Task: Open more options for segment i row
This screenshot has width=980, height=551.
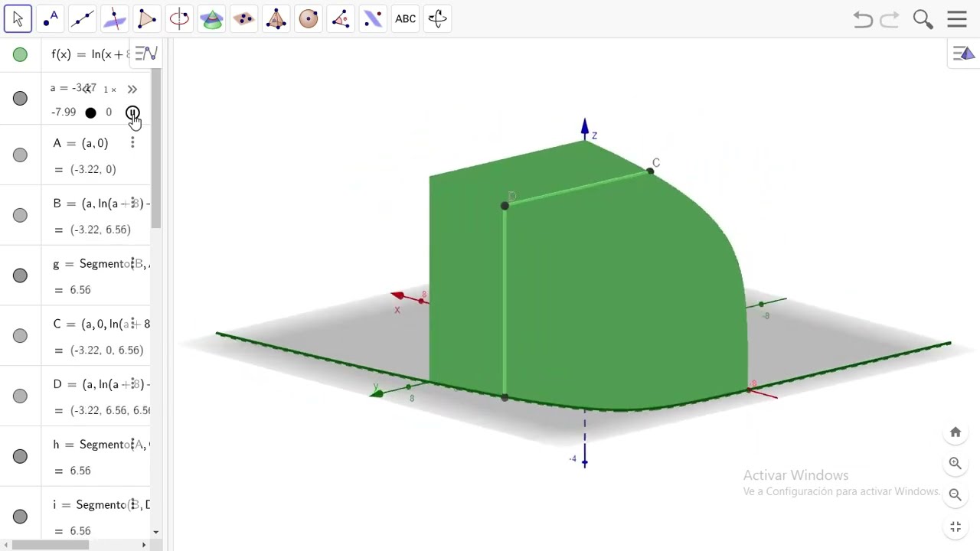Action: tap(132, 505)
